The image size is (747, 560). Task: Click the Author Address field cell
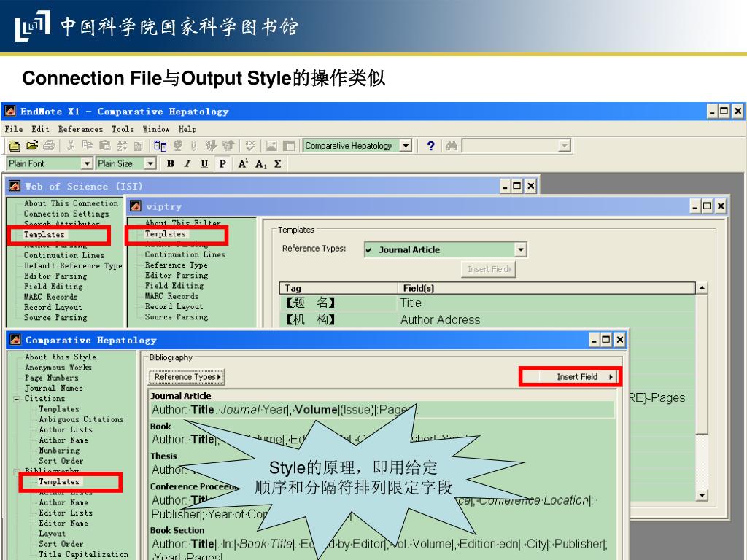click(x=546, y=319)
